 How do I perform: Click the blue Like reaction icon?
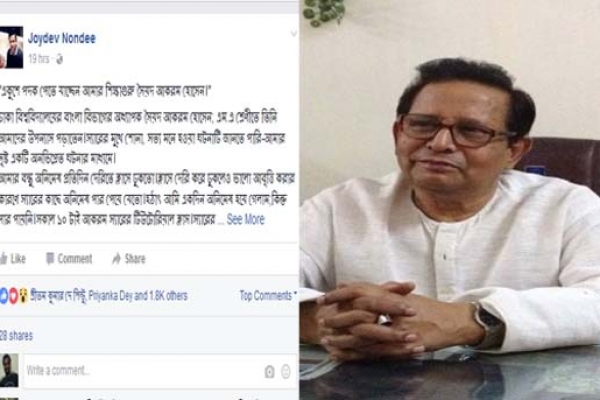pos(3,296)
